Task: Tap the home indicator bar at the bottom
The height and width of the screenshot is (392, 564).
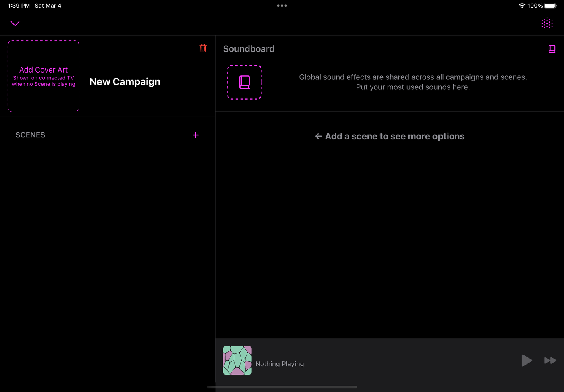Action: click(x=282, y=387)
